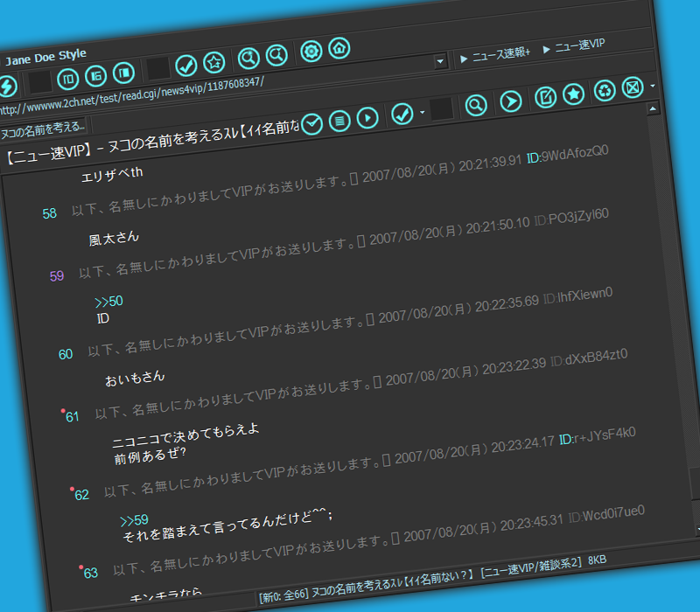Click post number 58

[x=50, y=213]
